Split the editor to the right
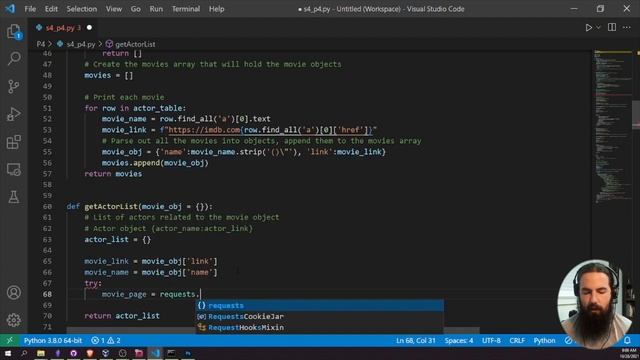640x360 pixels. (612, 27)
